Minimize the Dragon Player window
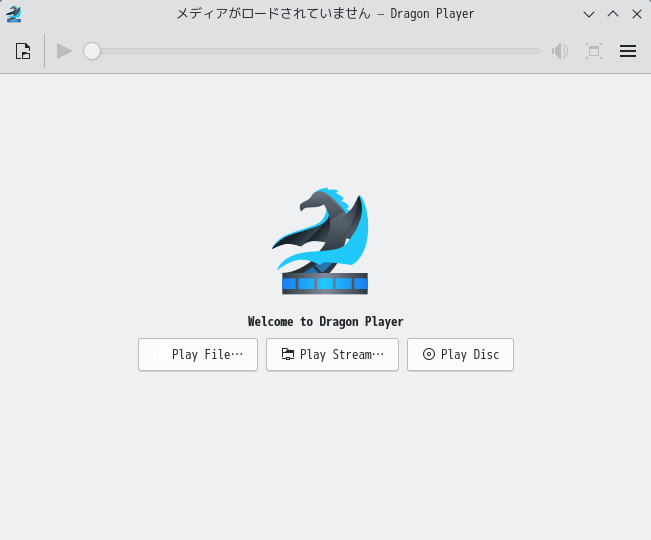The width and height of the screenshot is (651, 540). (x=589, y=15)
